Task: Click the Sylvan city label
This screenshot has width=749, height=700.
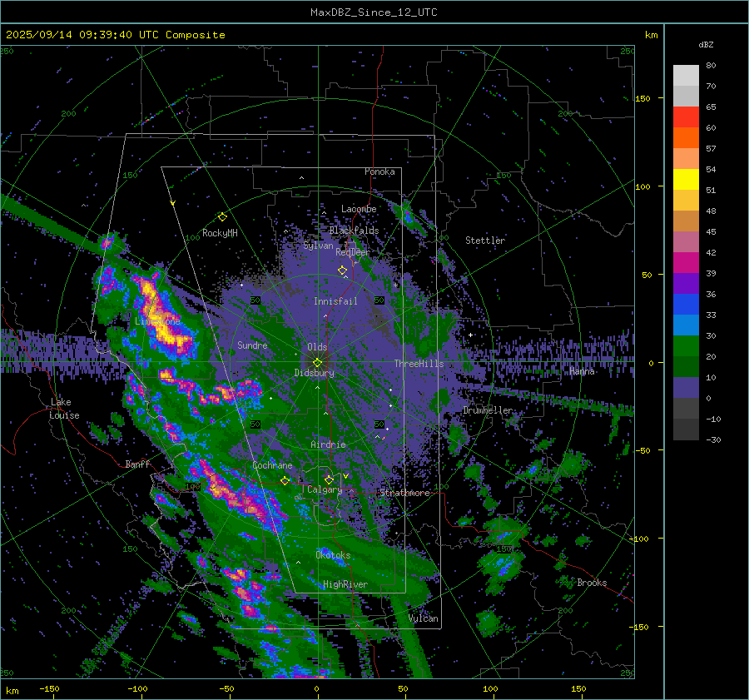Action: tap(318, 246)
